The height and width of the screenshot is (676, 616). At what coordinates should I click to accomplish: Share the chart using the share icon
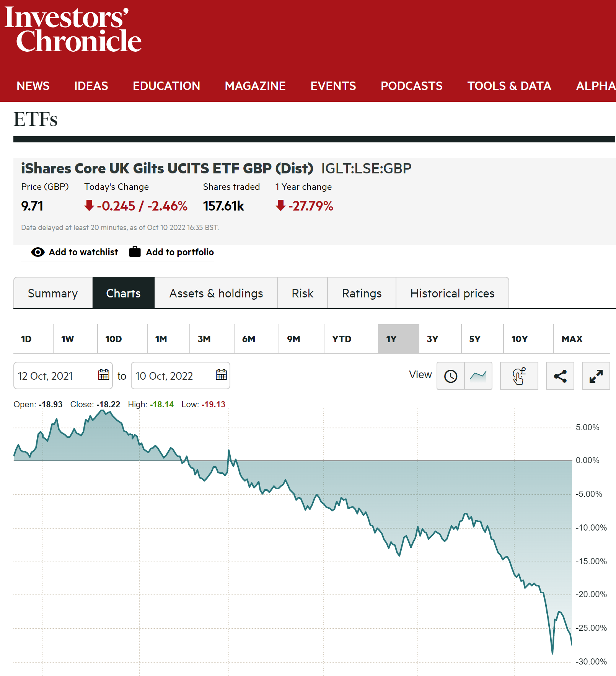click(560, 376)
